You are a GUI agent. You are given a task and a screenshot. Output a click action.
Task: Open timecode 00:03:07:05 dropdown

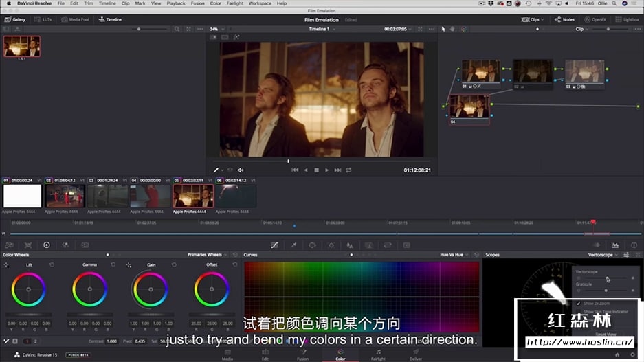tap(397, 29)
